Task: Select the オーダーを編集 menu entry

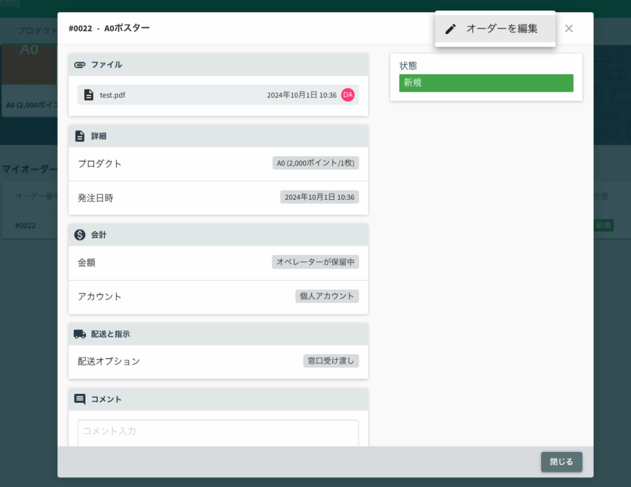Action: (x=501, y=29)
